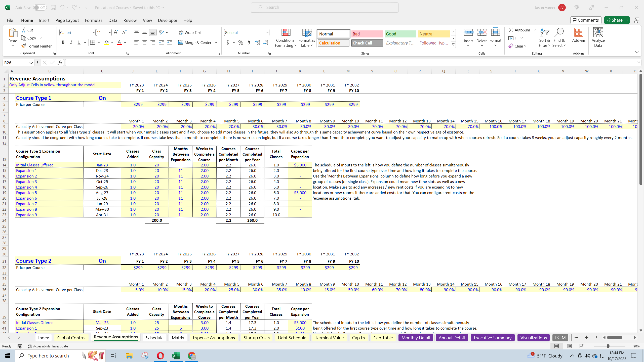This screenshot has width=644, height=362.
Task: Apply the Good cell style
Action: [x=400, y=34]
